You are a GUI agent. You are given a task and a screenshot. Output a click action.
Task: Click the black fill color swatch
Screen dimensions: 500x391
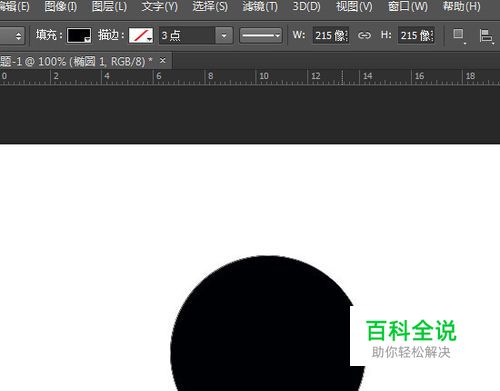coord(79,35)
